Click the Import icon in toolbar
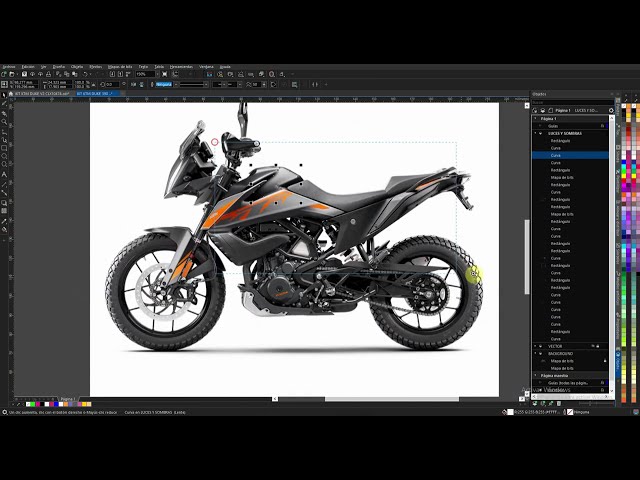640x480 pixels. tap(112, 74)
